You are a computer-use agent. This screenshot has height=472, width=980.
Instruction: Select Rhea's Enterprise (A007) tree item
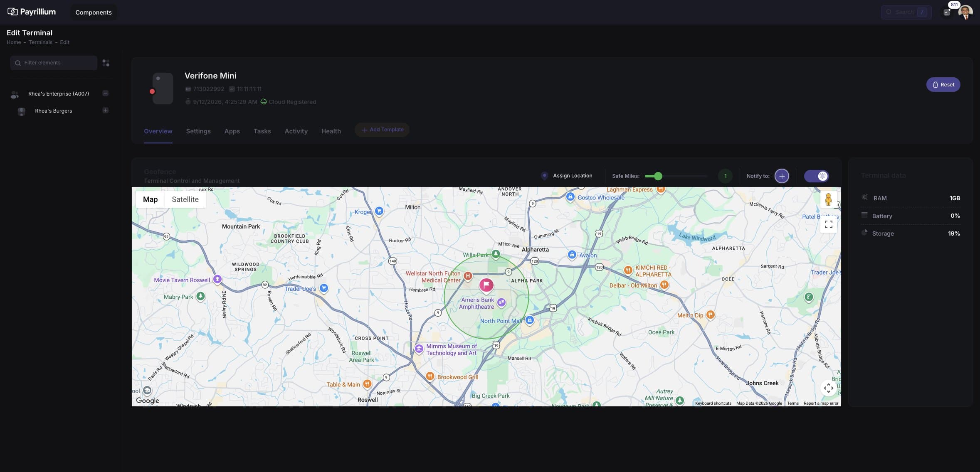click(59, 94)
